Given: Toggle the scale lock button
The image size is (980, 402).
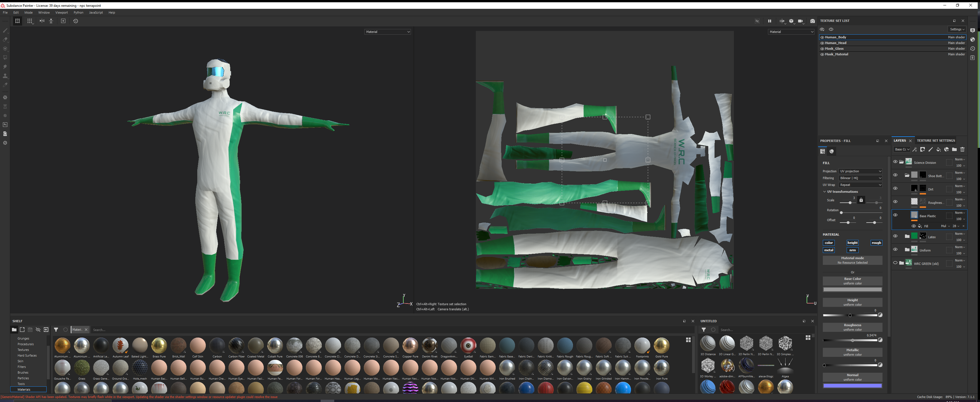Looking at the screenshot, I should [861, 200].
